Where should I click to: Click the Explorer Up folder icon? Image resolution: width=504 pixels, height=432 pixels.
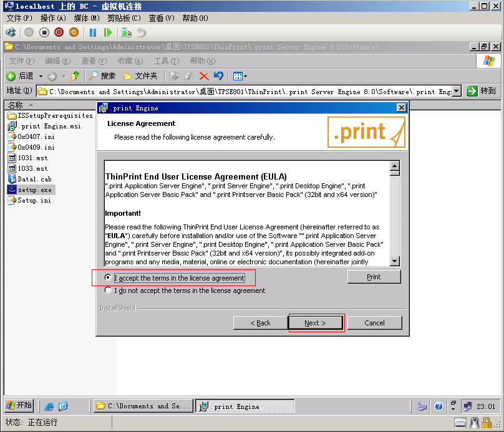coord(75,76)
